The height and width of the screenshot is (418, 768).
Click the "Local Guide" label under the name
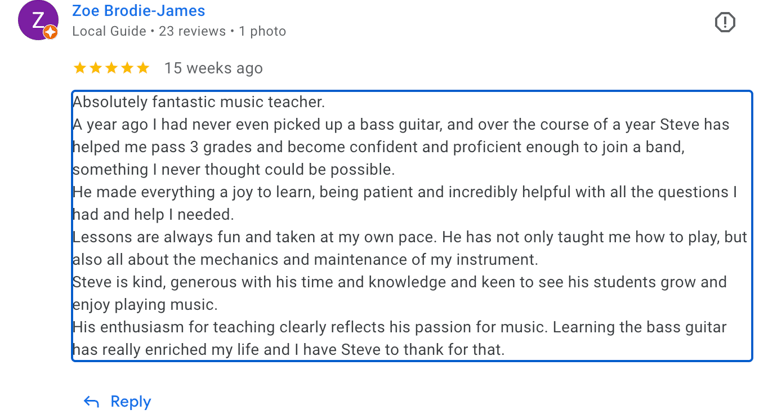point(108,32)
